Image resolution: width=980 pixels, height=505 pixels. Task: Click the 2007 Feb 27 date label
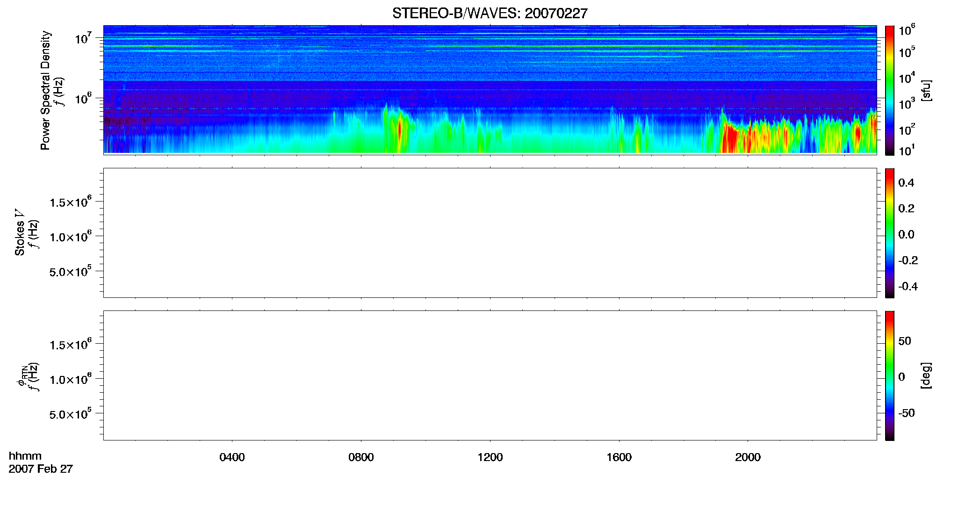click(x=41, y=469)
